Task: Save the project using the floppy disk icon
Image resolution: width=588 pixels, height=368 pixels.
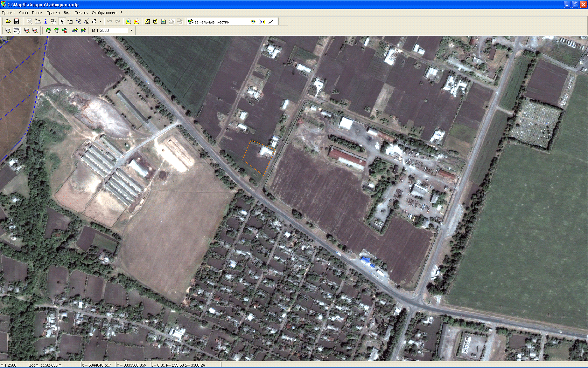Action: click(16, 21)
